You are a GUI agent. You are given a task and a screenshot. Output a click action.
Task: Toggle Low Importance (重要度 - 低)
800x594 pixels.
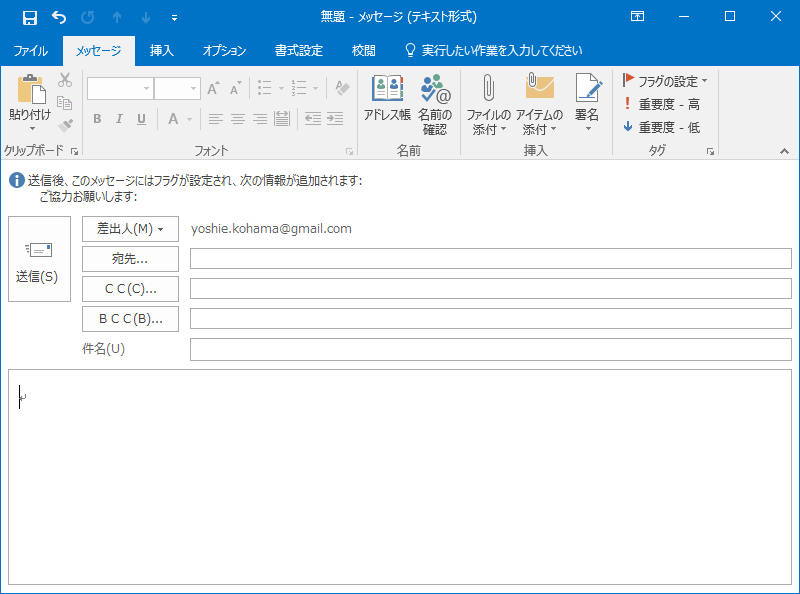click(x=661, y=127)
